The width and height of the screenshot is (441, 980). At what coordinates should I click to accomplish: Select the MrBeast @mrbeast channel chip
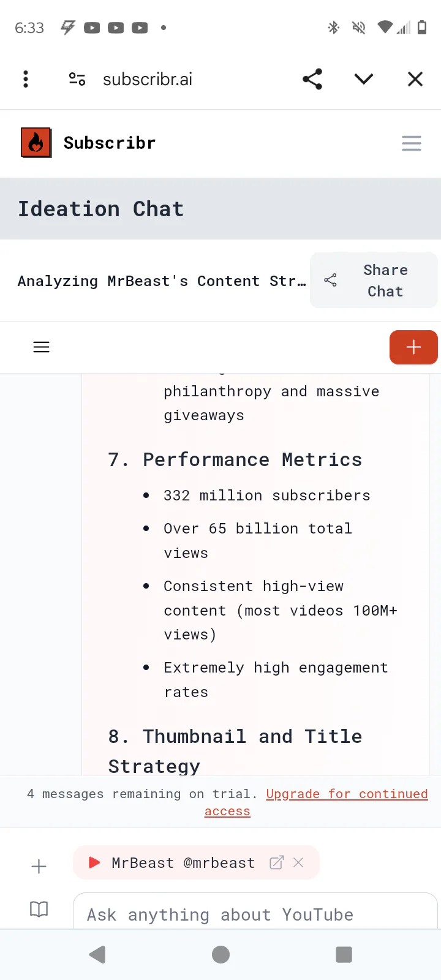click(183, 863)
